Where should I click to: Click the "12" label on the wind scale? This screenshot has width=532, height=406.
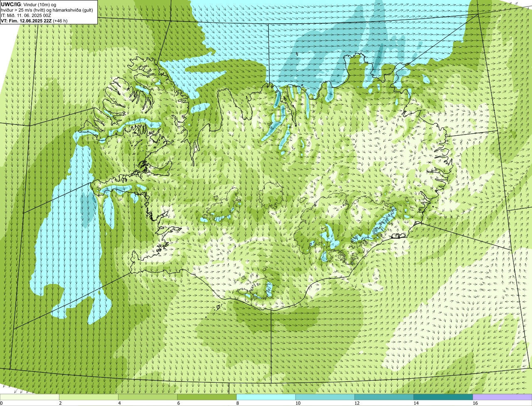pyautogui.click(x=357, y=403)
